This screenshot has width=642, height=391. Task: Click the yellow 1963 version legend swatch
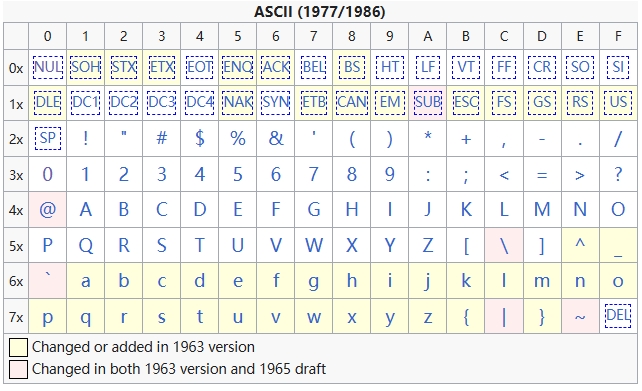(18, 347)
